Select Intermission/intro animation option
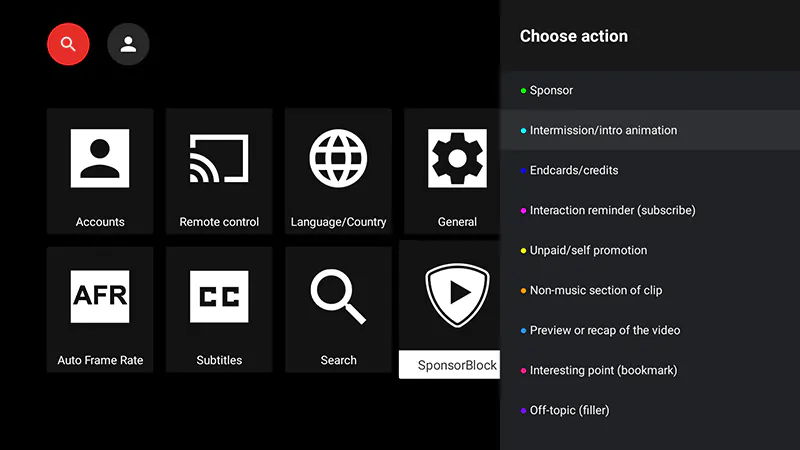This screenshot has width=800, height=450. click(x=650, y=130)
